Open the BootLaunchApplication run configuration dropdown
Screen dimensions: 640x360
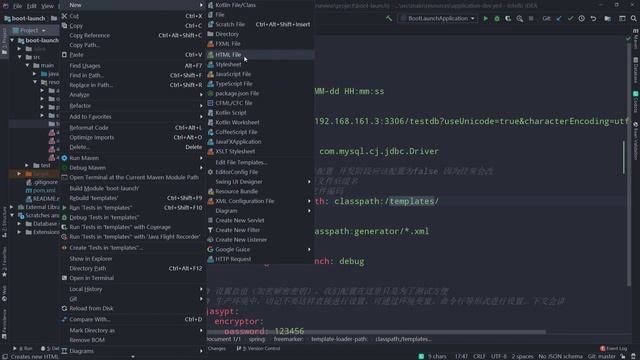[438, 18]
